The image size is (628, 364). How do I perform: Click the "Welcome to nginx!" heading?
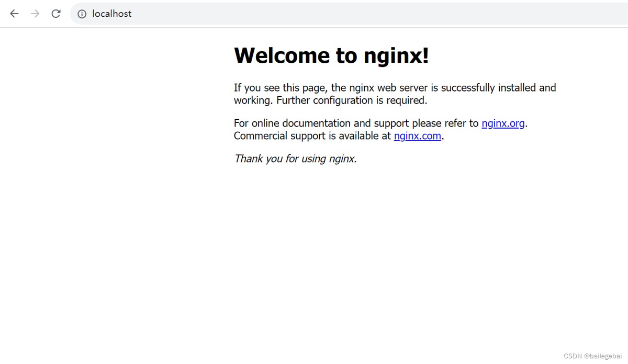point(331,55)
